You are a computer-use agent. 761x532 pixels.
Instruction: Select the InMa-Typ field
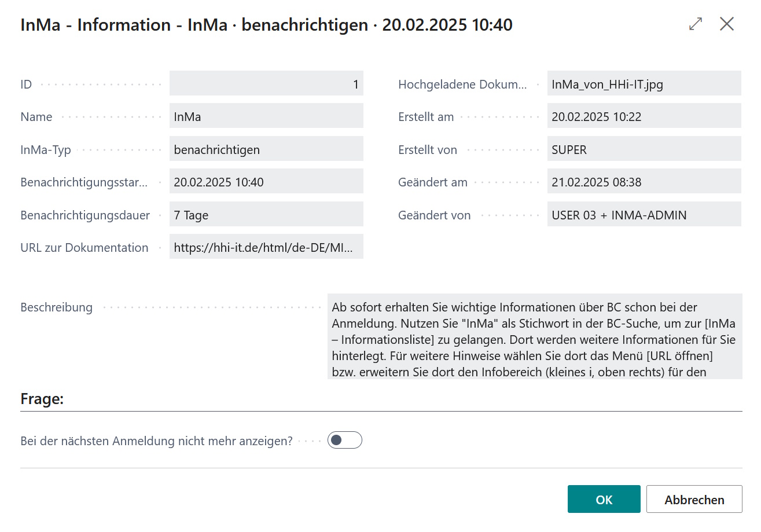pos(266,149)
